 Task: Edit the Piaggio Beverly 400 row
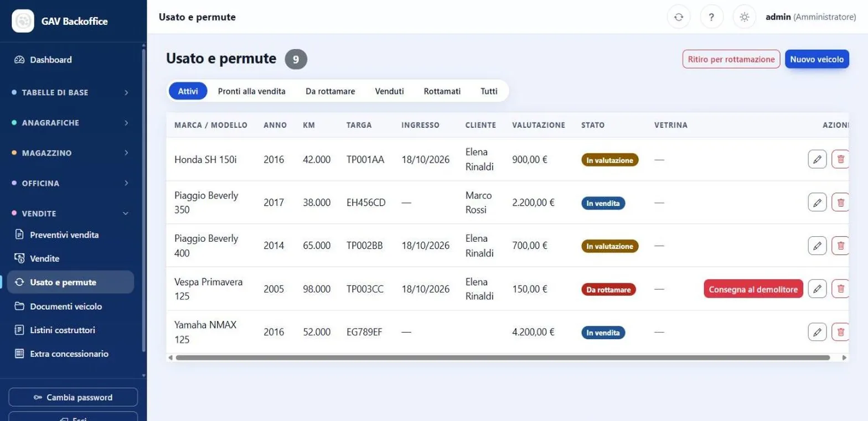tap(817, 246)
